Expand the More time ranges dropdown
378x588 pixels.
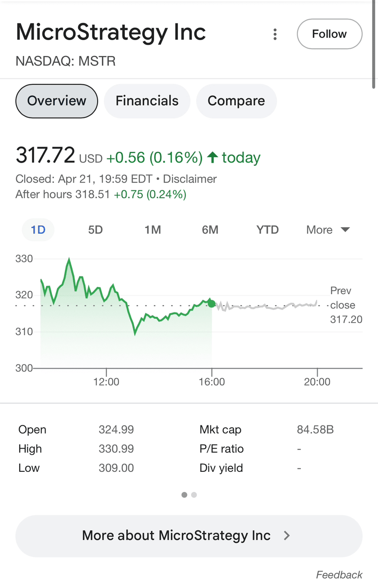coord(328,230)
